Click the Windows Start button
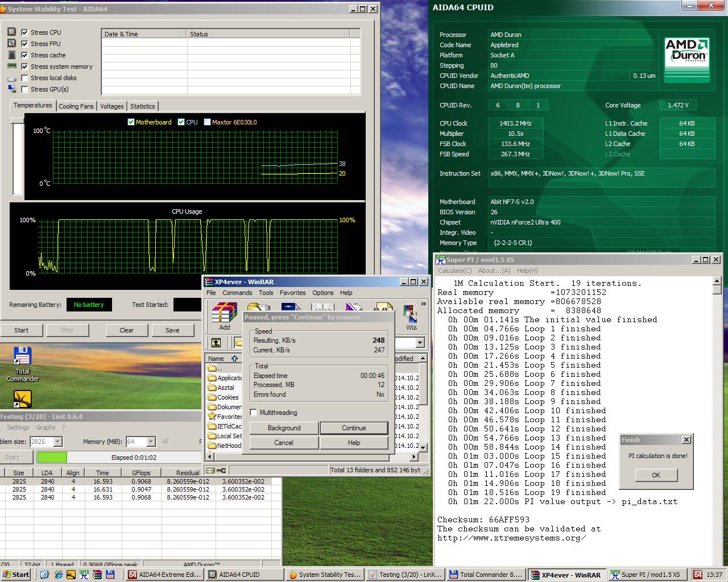Viewport: 728px width, 582px height. tap(16, 575)
